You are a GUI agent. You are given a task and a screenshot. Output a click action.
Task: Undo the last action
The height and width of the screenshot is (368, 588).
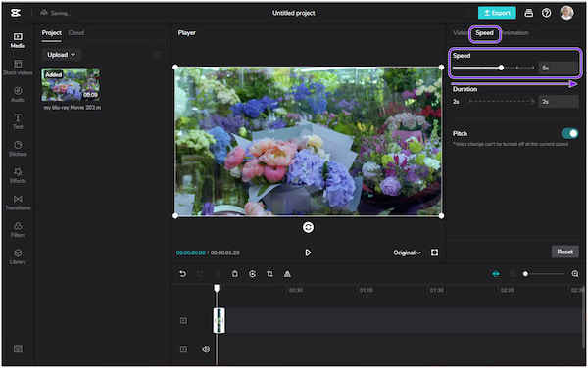tap(182, 274)
